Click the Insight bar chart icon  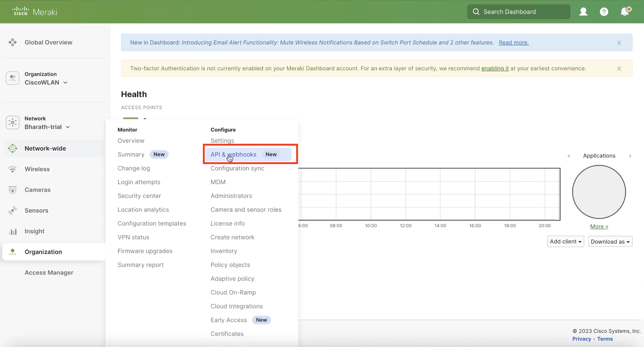click(13, 231)
